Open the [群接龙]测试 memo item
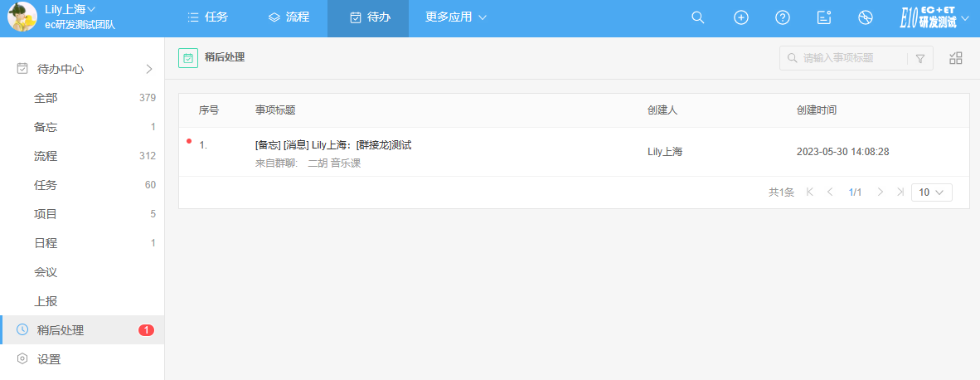This screenshot has width=980, height=380. coord(333,145)
